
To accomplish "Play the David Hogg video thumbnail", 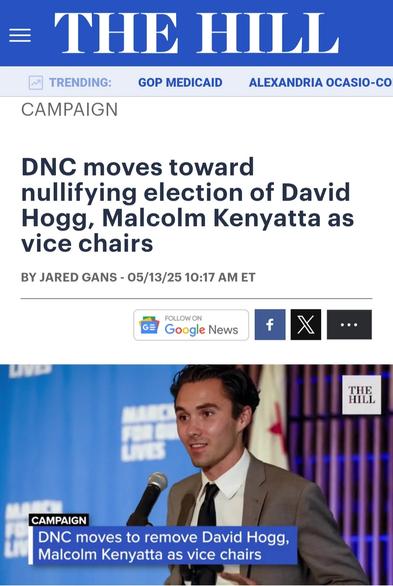I will point(196,475).
